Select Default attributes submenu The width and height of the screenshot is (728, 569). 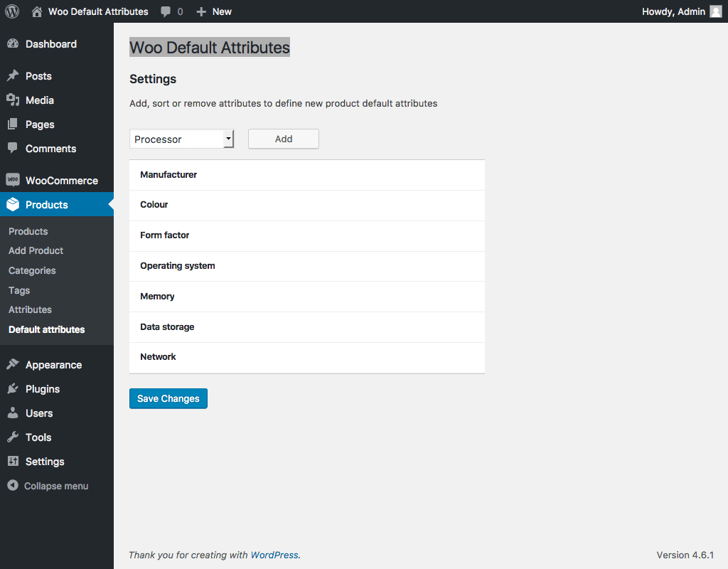[46, 329]
